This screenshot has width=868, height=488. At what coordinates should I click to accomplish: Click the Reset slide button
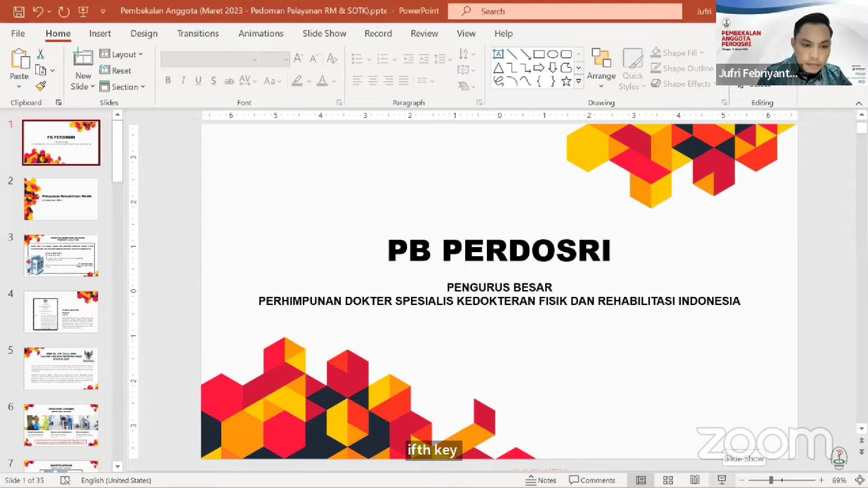[x=115, y=70]
